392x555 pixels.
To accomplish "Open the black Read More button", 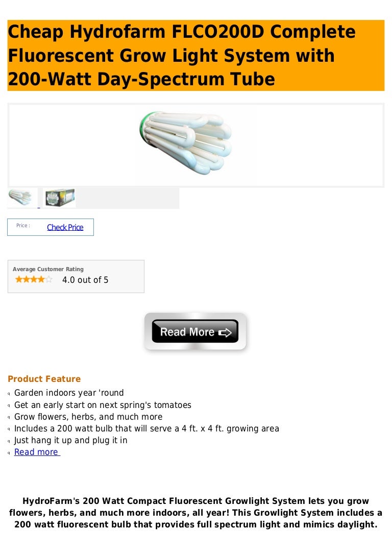I will click(x=195, y=331).
